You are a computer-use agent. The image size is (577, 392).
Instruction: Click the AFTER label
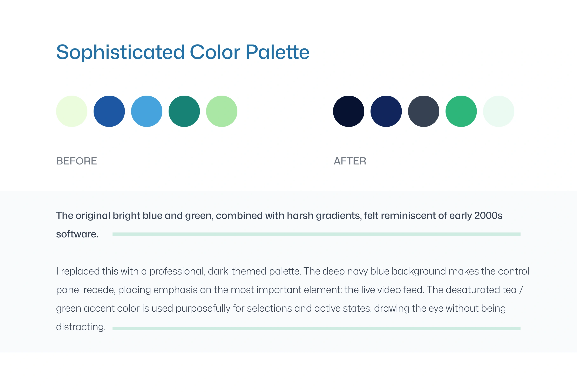click(x=349, y=161)
